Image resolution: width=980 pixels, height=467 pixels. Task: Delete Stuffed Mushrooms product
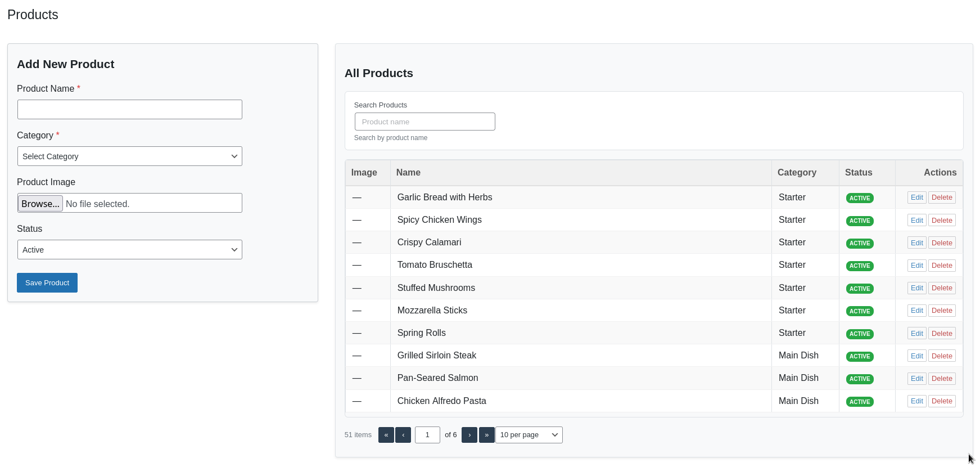[941, 288]
